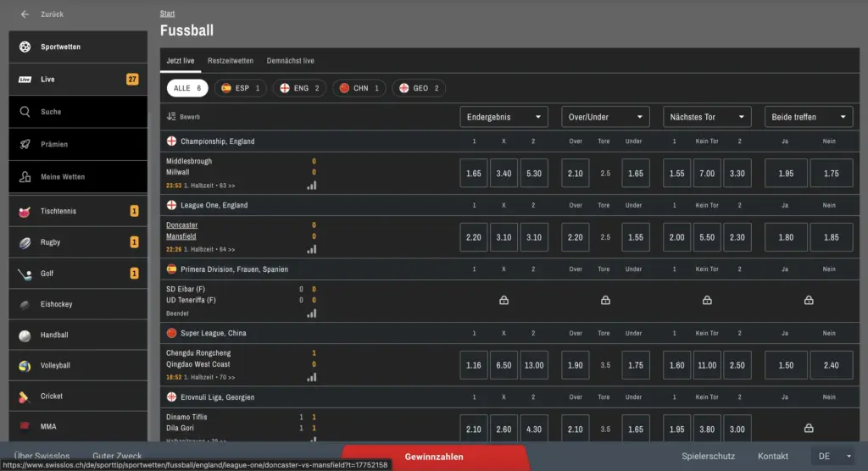Filter matches by ESP chip
The width and height of the screenshot is (868, 471).
click(240, 88)
